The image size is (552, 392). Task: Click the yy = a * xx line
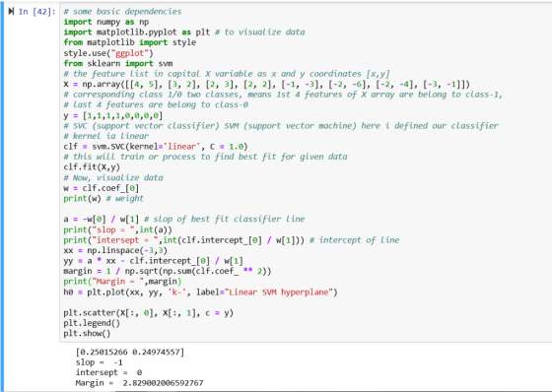tap(153, 261)
